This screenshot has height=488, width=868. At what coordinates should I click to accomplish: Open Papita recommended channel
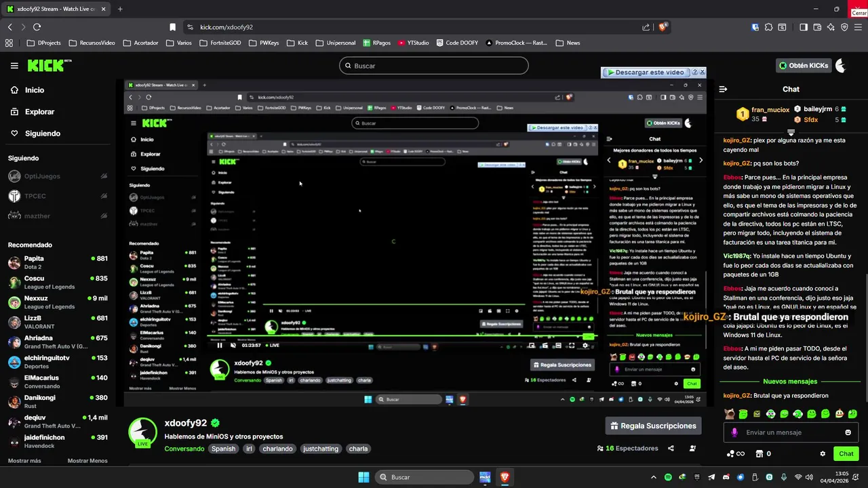(58, 262)
